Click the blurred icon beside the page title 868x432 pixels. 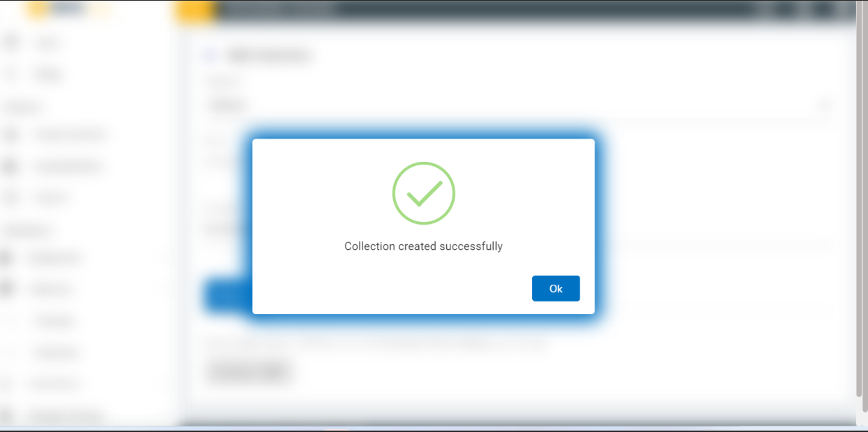coord(209,55)
